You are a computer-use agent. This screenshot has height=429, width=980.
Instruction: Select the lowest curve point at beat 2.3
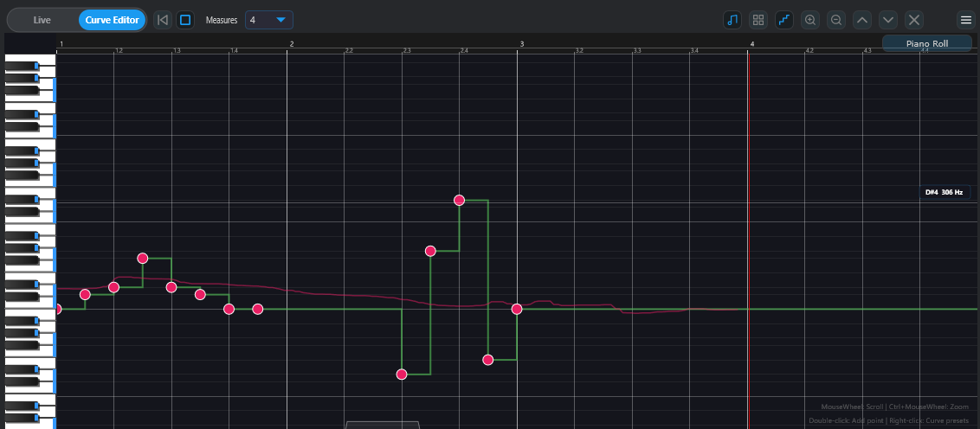click(402, 375)
